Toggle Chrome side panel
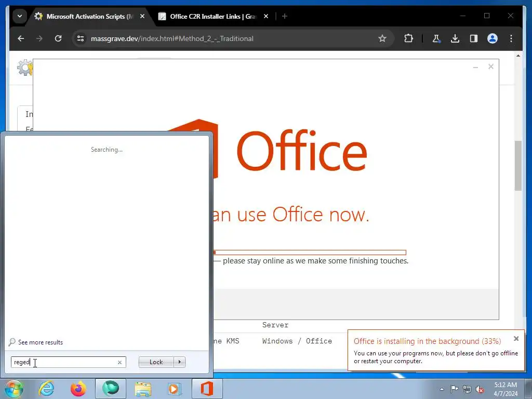The height and width of the screenshot is (399, 532). 474,38
